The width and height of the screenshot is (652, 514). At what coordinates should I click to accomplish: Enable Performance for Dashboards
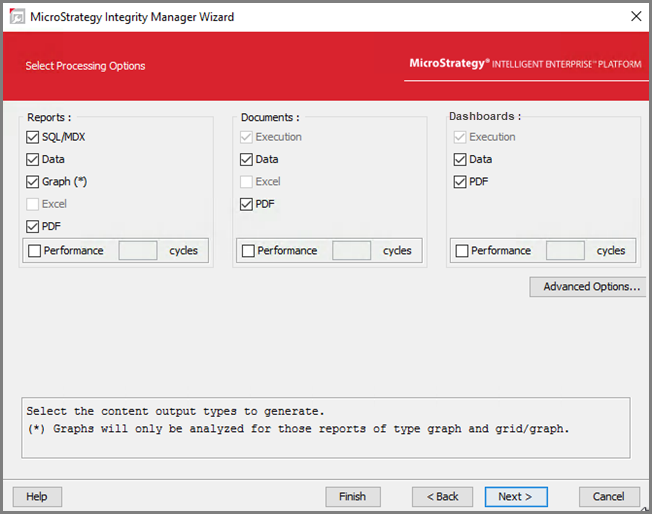462,251
